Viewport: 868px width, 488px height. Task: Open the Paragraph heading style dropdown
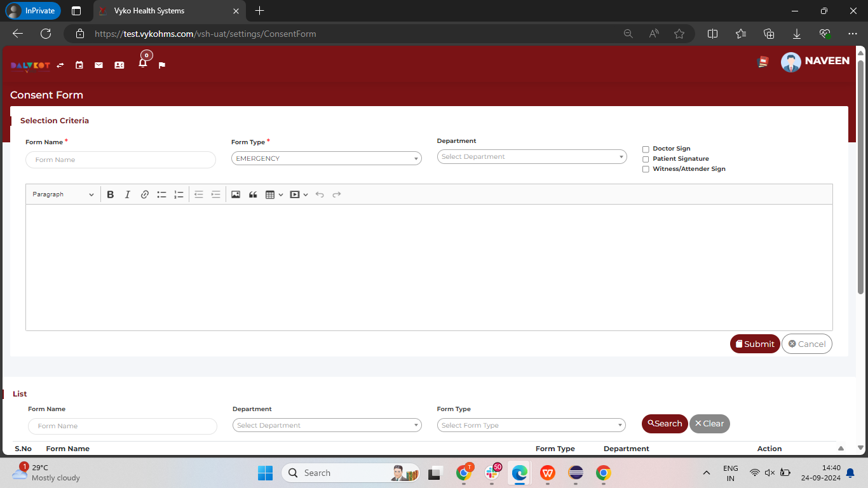tap(63, 194)
